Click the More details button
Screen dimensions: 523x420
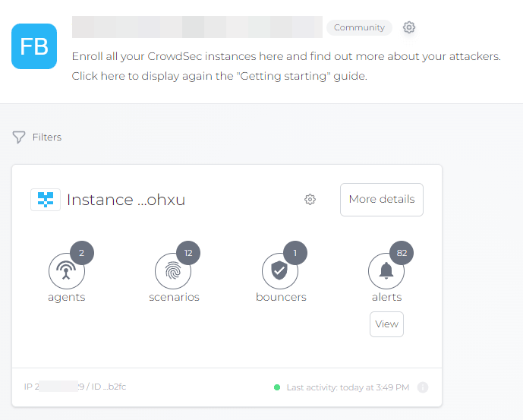pos(381,199)
